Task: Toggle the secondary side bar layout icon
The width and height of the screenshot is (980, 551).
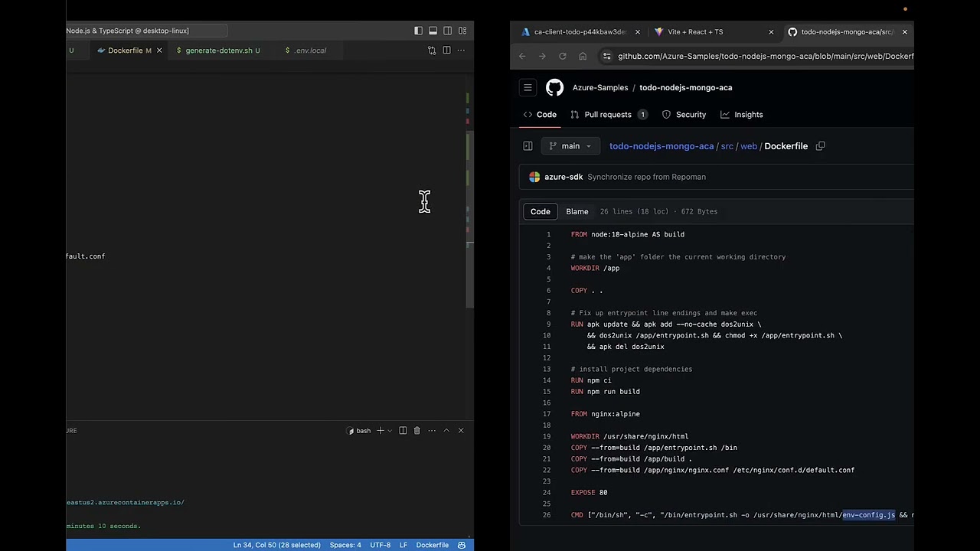Action: click(x=448, y=31)
